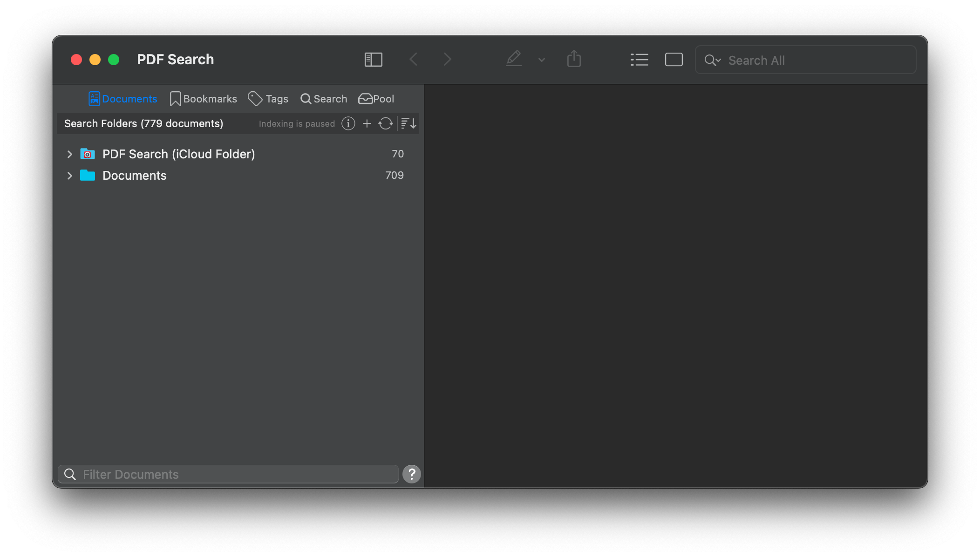Open the Tags tab

(268, 99)
